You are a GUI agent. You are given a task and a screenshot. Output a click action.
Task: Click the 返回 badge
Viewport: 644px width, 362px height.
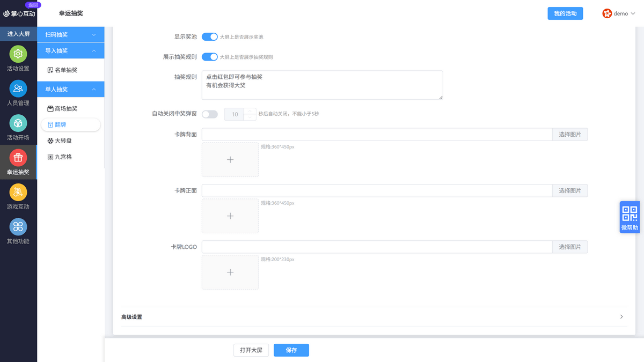click(x=33, y=4)
